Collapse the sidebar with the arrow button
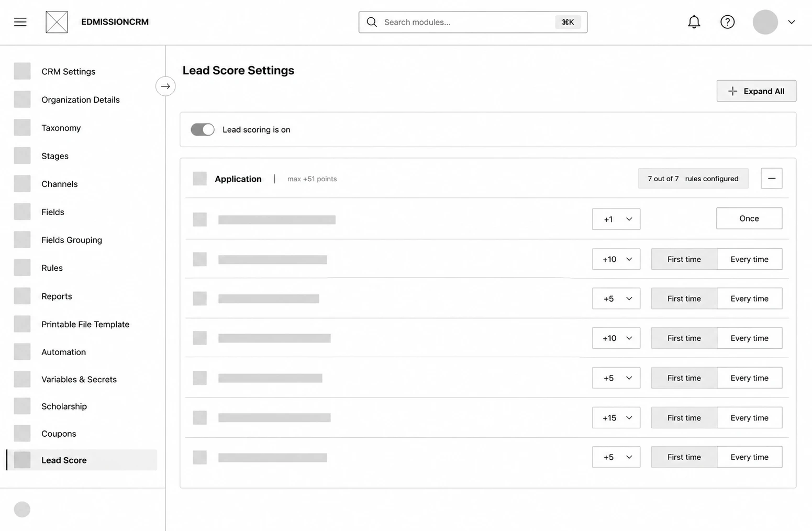 (x=165, y=86)
